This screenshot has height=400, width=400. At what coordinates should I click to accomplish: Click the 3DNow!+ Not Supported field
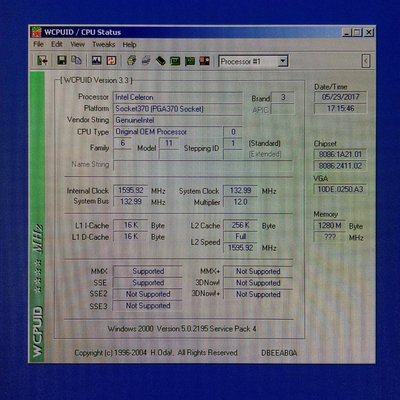(x=258, y=294)
